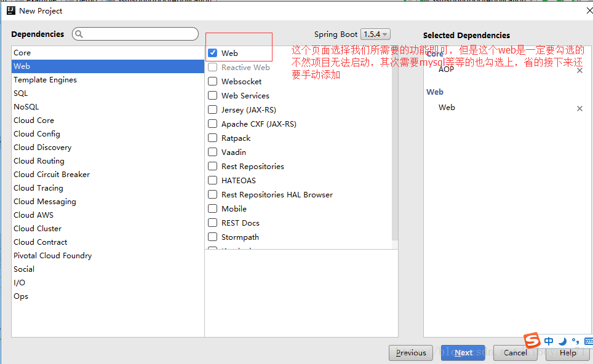
Task: Open the Spring Boot version dropdown
Action: tap(375, 34)
